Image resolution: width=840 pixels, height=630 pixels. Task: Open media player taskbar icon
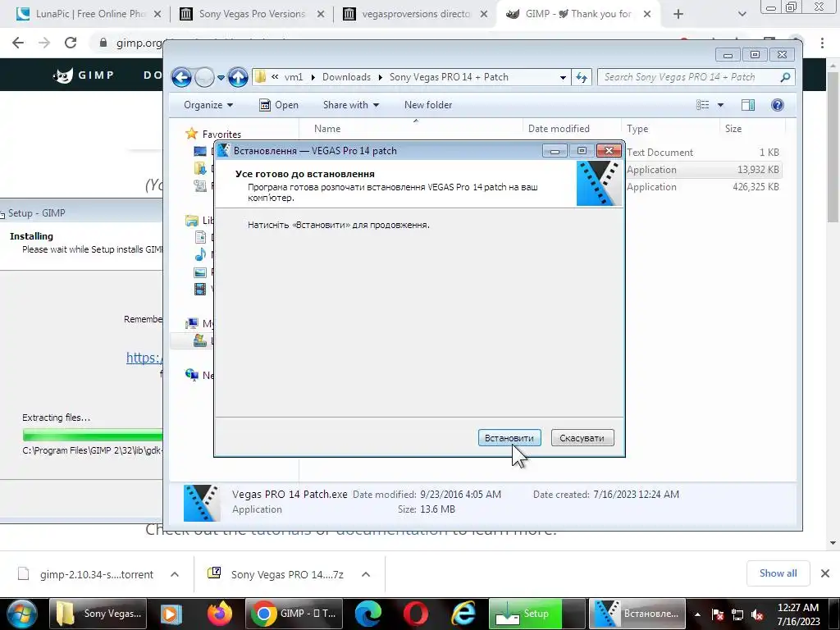coord(171,614)
